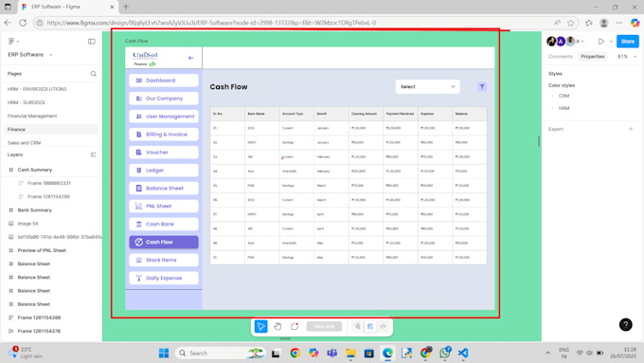The image size is (644, 363).
Task: Click the Ledger sidebar item in design
Action: tap(164, 171)
